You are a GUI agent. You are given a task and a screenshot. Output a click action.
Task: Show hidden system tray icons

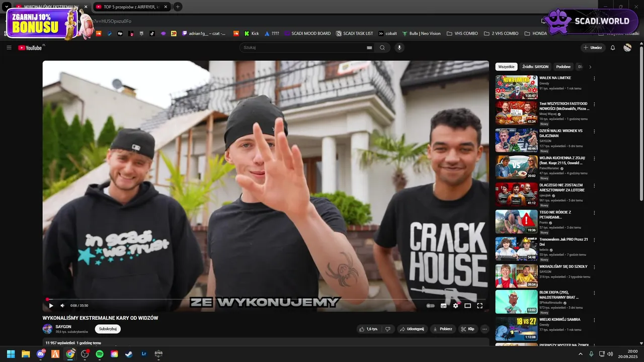click(581, 354)
